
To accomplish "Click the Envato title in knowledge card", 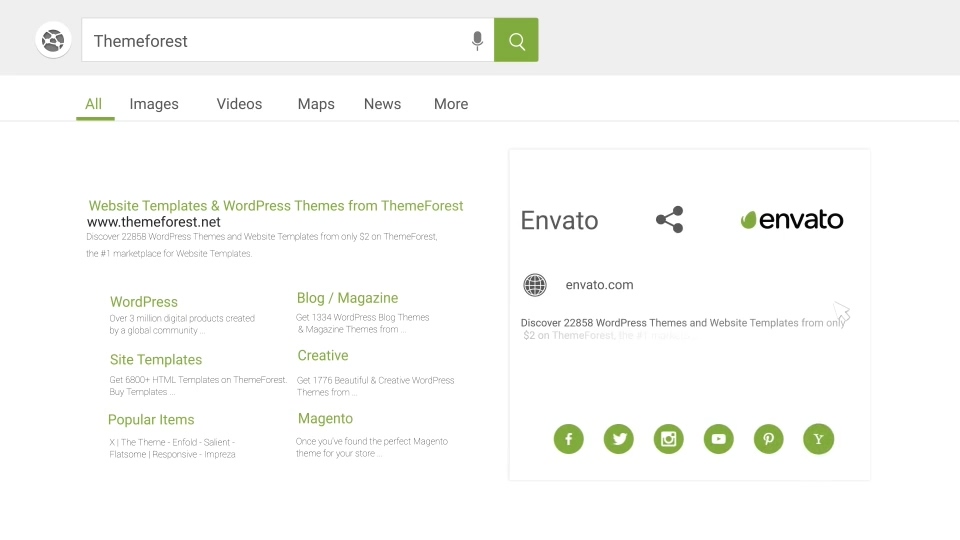I will pos(559,220).
